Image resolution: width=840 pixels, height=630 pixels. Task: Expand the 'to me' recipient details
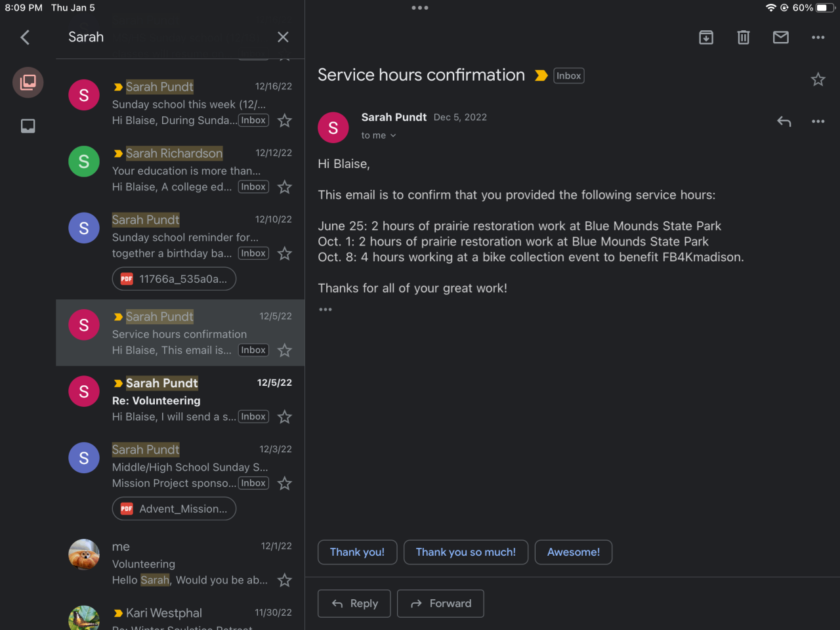pyautogui.click(x=379, y=136)
